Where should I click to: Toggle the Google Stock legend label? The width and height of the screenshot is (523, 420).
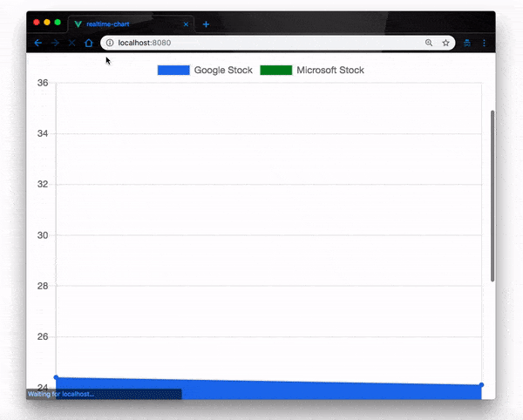pos(223,70)
